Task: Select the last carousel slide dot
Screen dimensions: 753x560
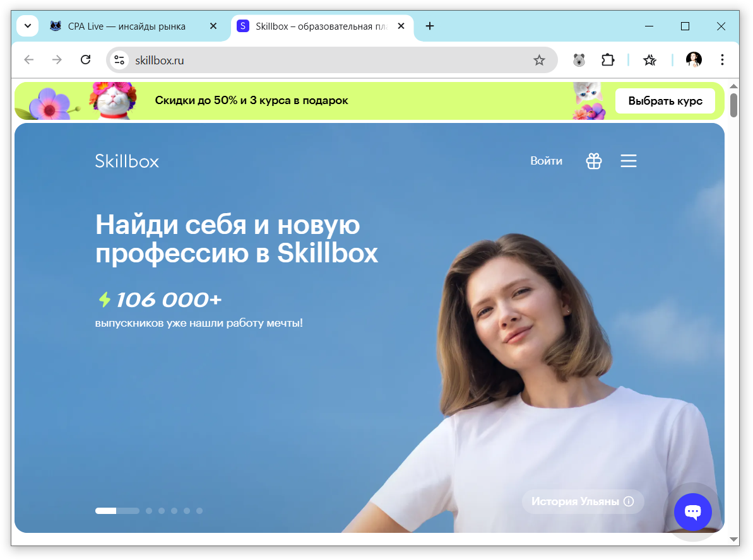Action: coord(199,511)
